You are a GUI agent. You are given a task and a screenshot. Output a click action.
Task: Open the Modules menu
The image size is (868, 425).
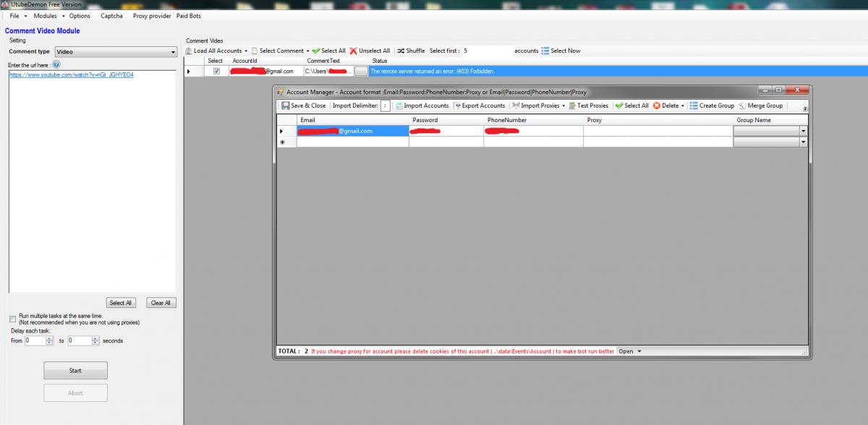(x=48, y=16)
